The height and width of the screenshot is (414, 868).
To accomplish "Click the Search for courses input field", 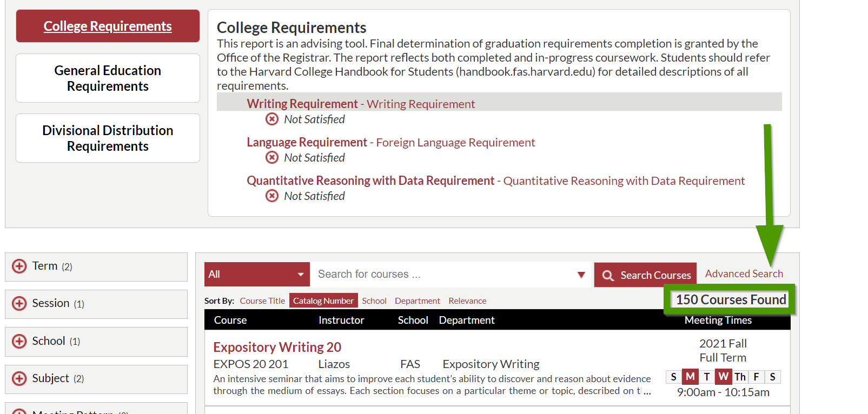I will pyautogui.click(x=443, y=275).
